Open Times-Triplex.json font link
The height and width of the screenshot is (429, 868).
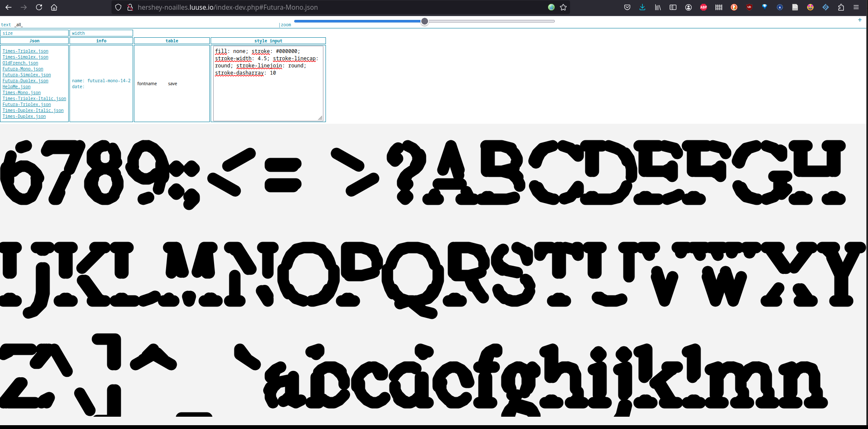25,51
